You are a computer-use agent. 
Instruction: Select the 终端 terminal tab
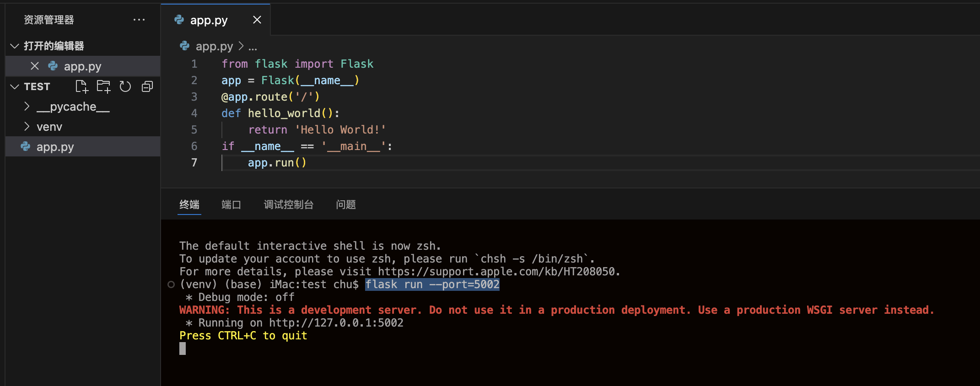[x=189, y=204]
